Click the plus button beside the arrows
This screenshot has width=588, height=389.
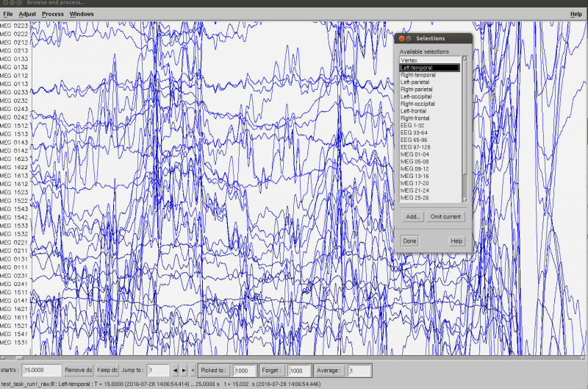(x=193, y=371)
